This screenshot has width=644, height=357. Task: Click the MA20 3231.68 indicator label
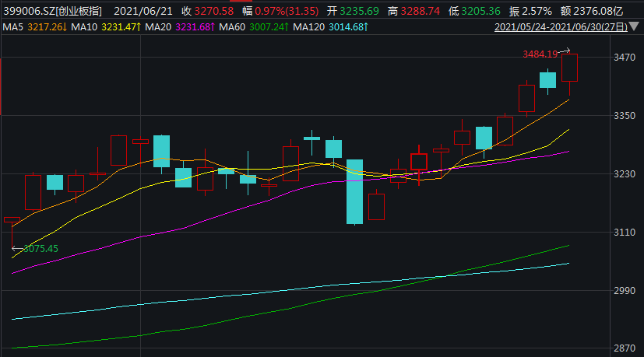point(179,27)
